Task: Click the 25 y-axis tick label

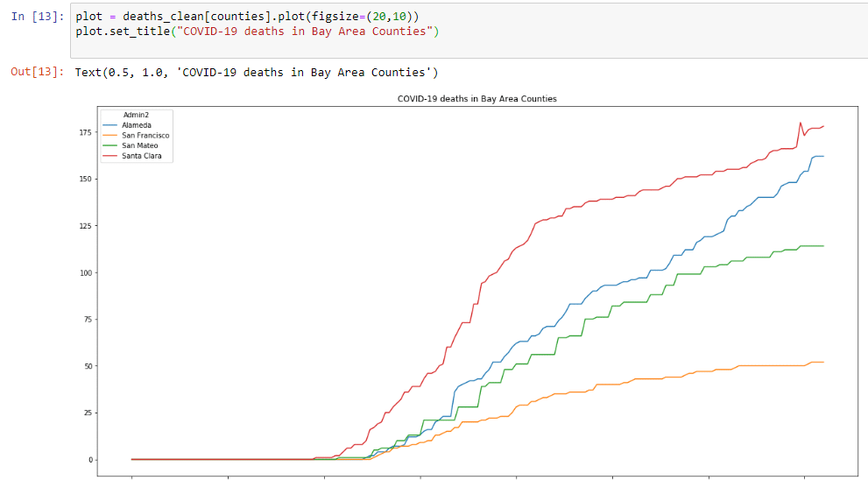Action: (x=88, y=413)
